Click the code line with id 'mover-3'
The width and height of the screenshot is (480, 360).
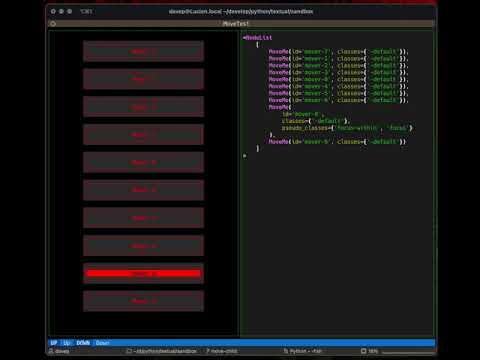(338, 72)
